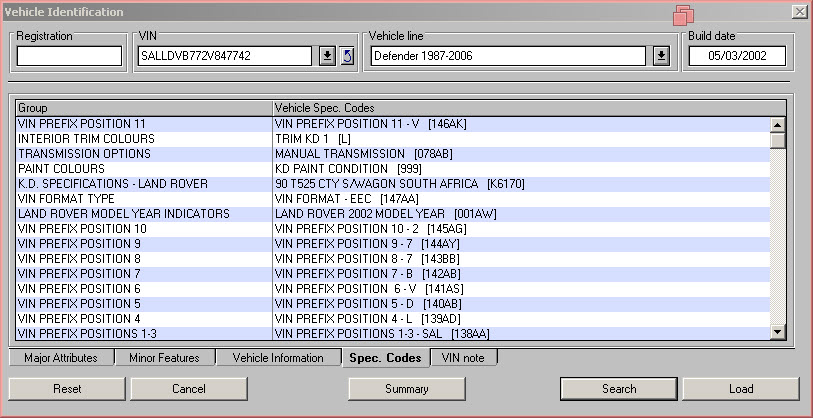Select the VIN PREFIX POSITION 11 group cell

144,124
